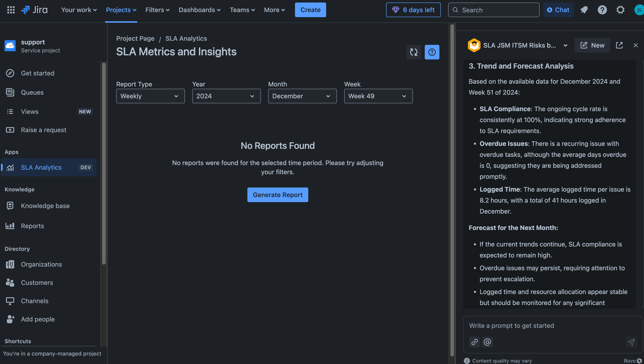The height and width of the screenshot is (364, 644).
Task: Send the chat prompt arrow
Action: pyautogui.click(x=631, y=342)
